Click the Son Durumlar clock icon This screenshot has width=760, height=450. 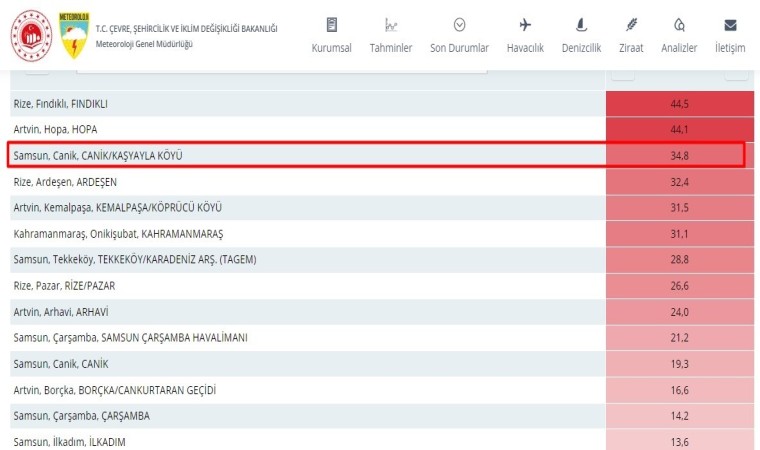[459, 25]
